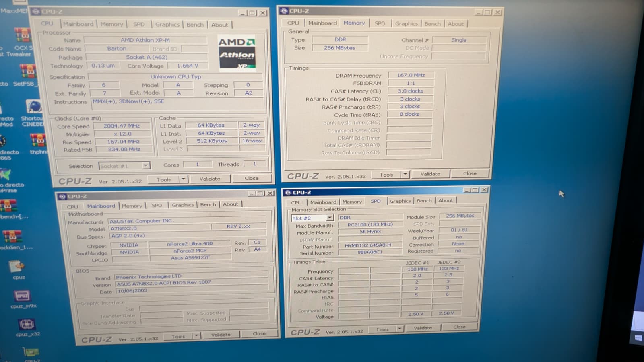Select the motherboard Model value 'A7N8X2.0'
This screenshot has width=644, height=362.
pos(159,228)
